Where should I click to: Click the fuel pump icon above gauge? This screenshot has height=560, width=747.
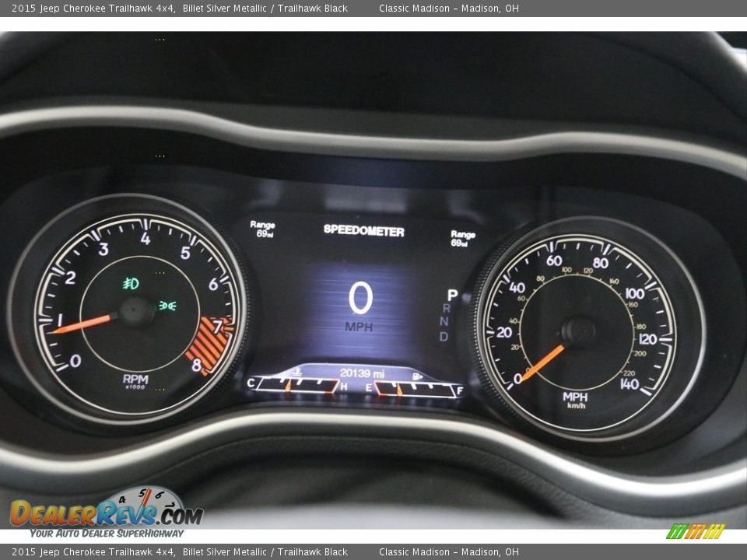(x=417, y=375)
